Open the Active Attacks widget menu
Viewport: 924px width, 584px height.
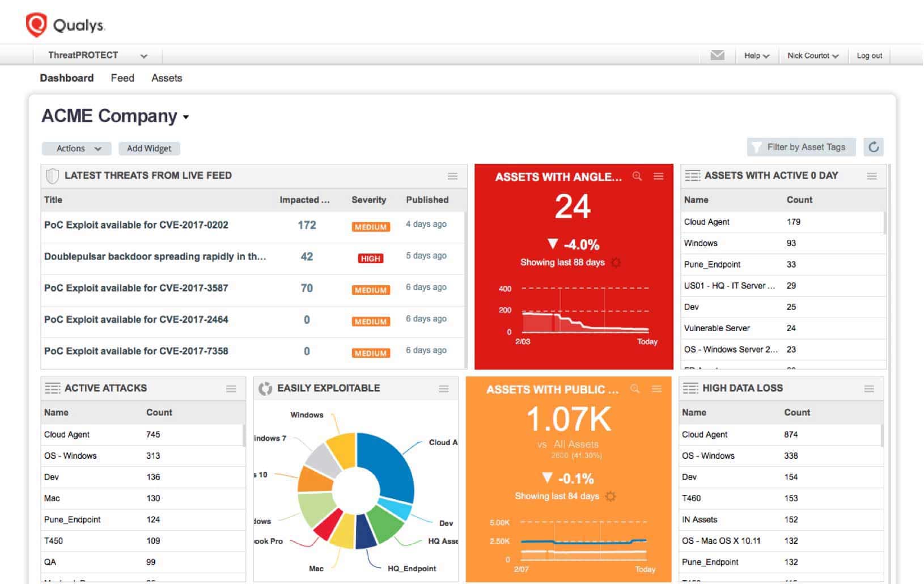click(x=231, y=389)
